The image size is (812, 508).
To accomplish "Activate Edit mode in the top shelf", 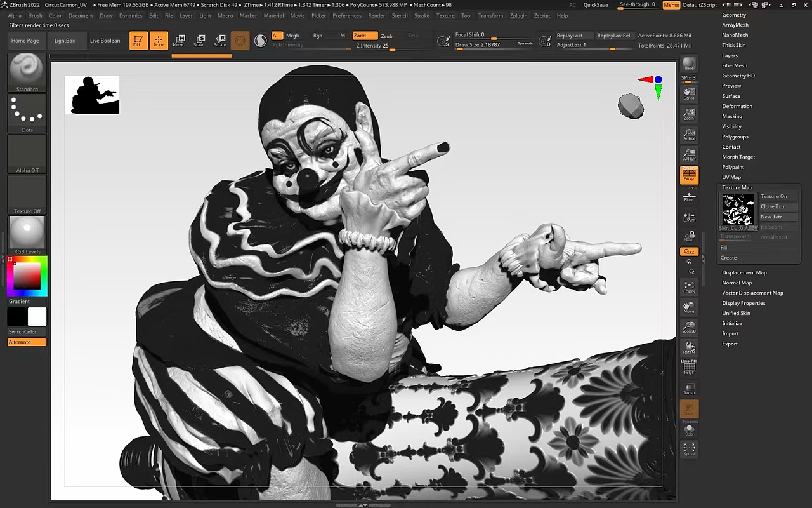I will 137,41.
